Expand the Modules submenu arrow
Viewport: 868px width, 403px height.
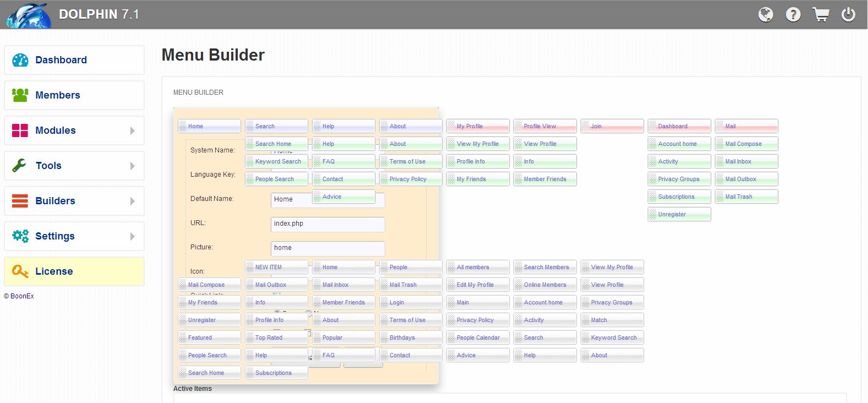(132, 130)
